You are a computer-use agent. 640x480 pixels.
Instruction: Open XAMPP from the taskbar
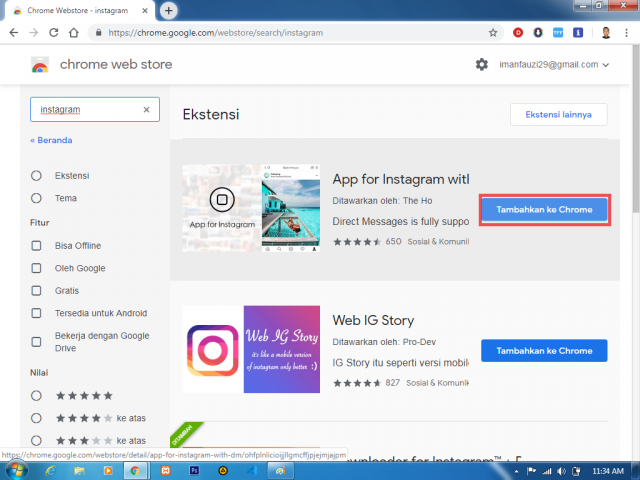coord(165,471)
